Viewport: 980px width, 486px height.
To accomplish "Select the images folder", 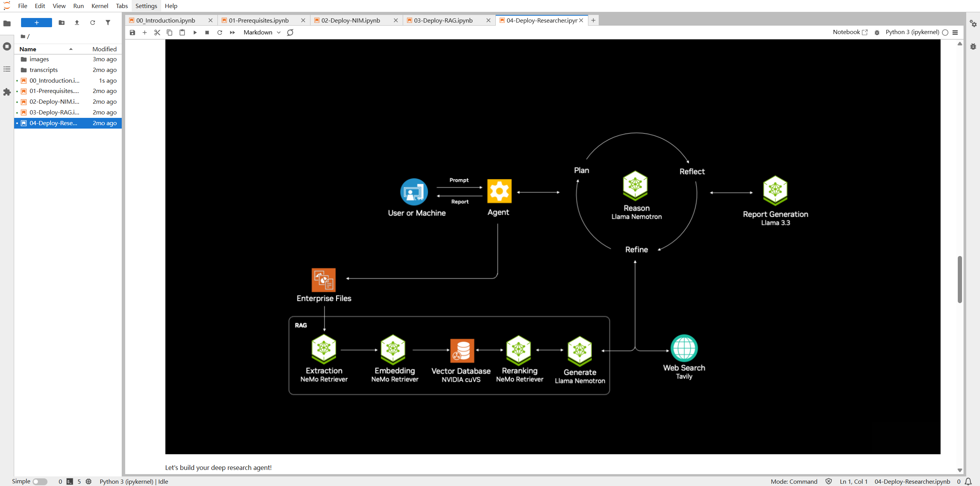I will [x=68, y=59].
